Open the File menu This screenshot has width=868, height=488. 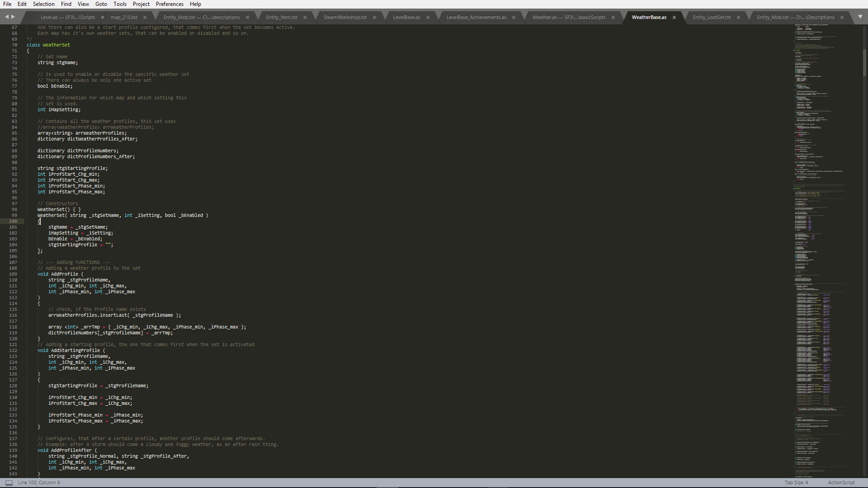point(7,4)
